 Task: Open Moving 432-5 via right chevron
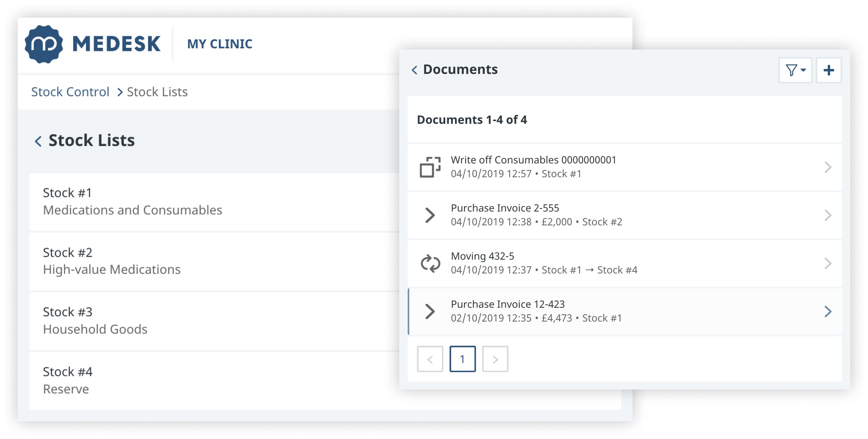[x=827, y=263]
